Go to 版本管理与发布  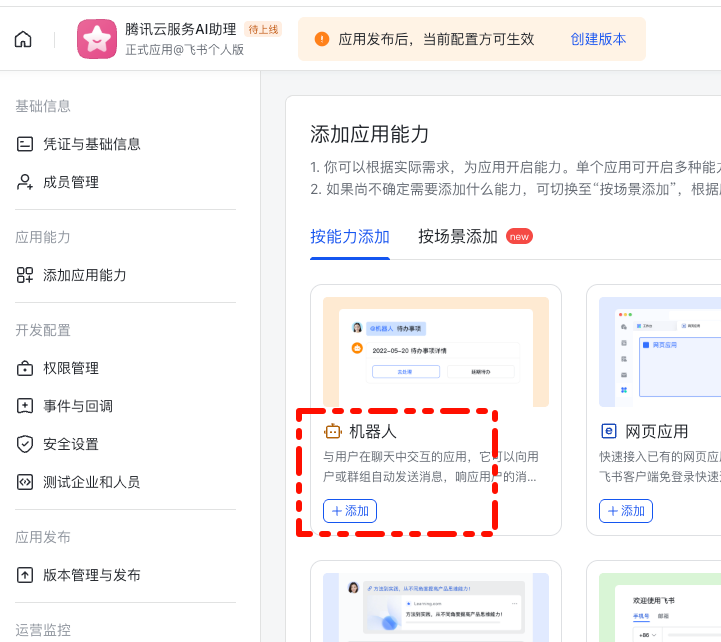tap(91, 575)
